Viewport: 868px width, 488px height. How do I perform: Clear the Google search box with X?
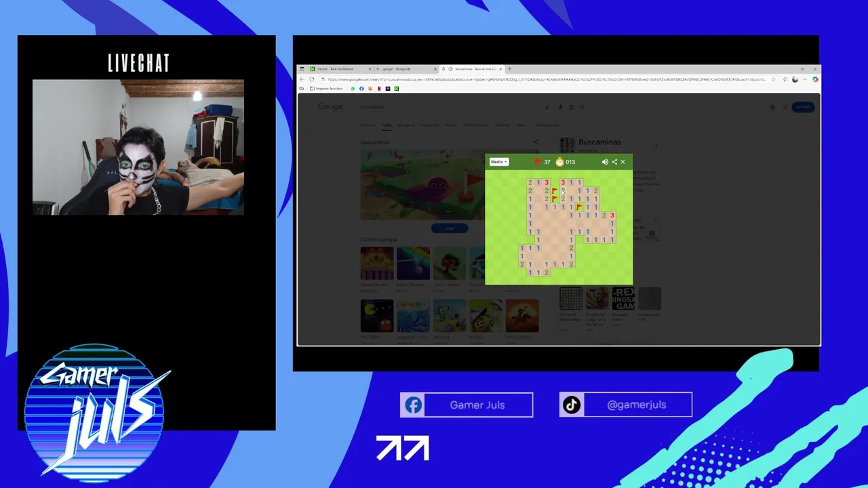point(548,107)
